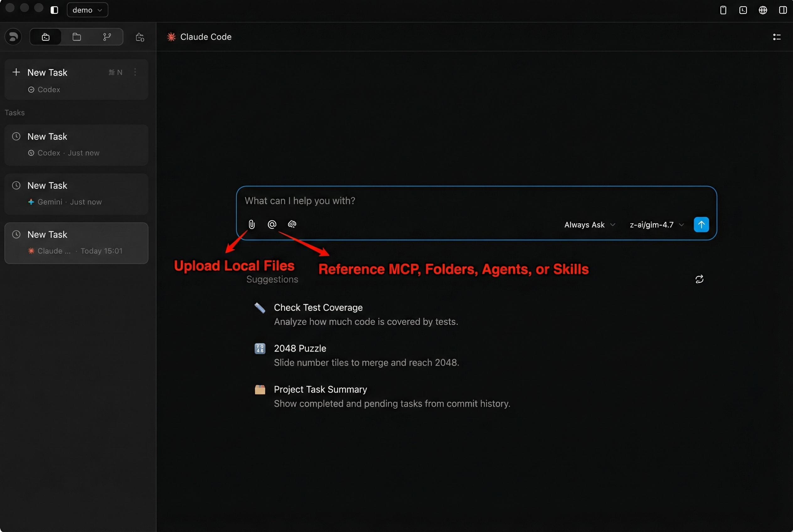Screen dimensions: 793x532
Task: Click the globe icon in the title bar
Action: coord(763,10)
